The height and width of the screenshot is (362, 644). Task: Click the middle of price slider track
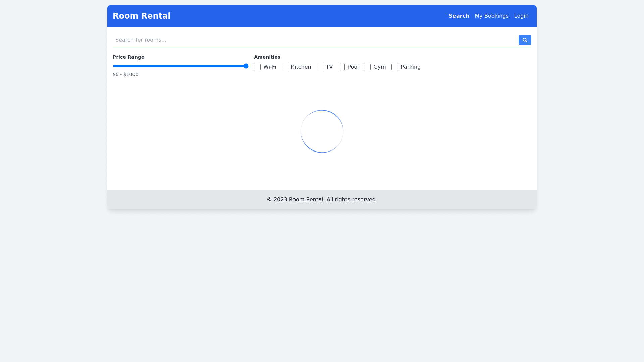pyautogui.click(x=180, y=66)
